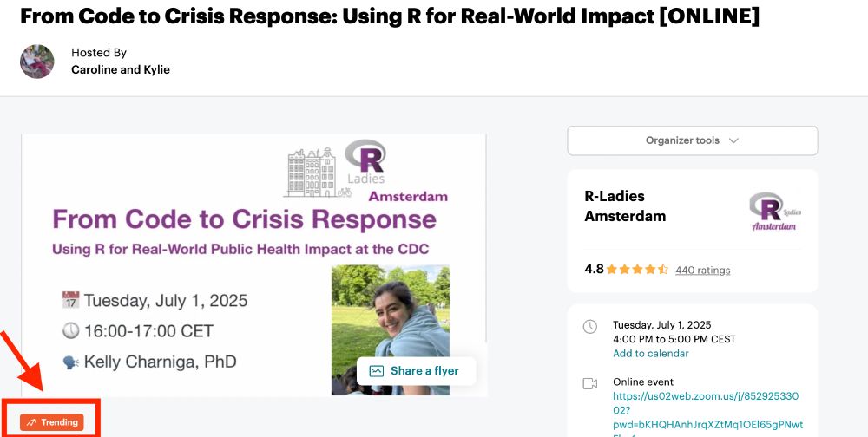Click the 4.8 rating value
This screenshot has width=868, height=437.
(594, 270)
